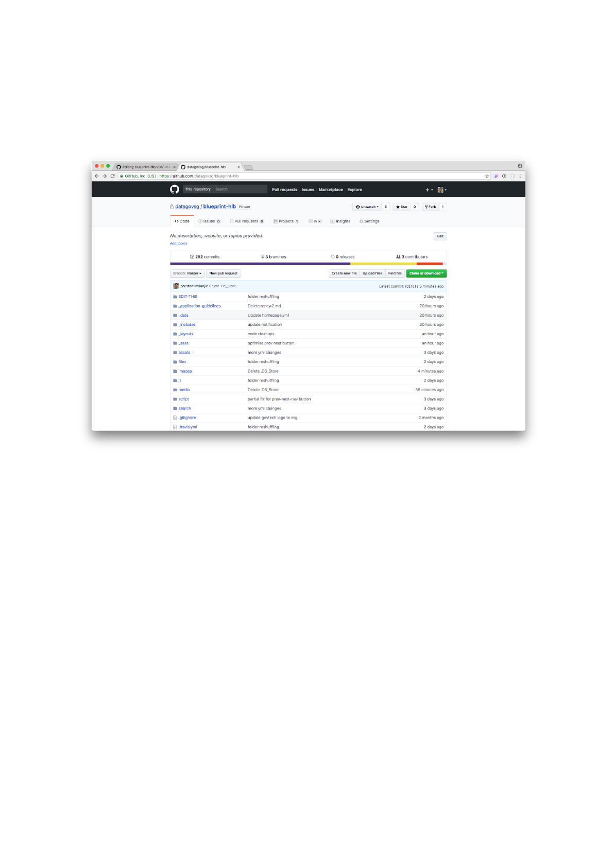
Task: View the 0 releases link
Action: 343,257
